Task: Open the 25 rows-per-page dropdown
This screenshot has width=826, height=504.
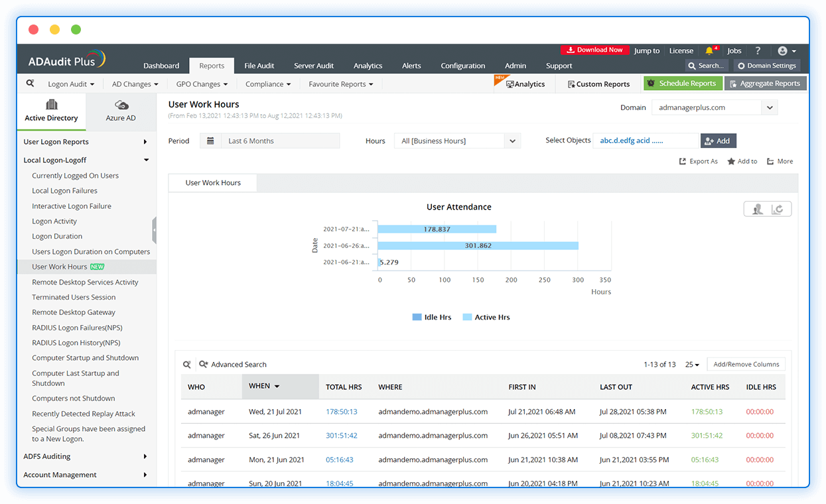Action: (x=692, y=364)
